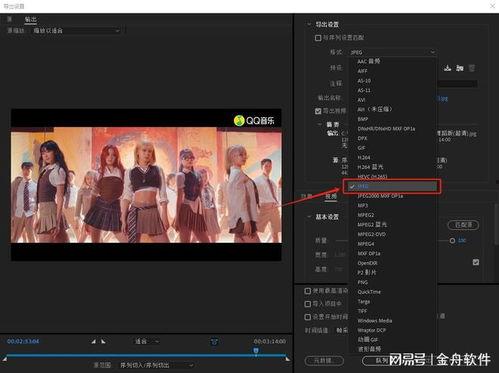
Task: Select AVI format entry
Action: tap(361, 100)
